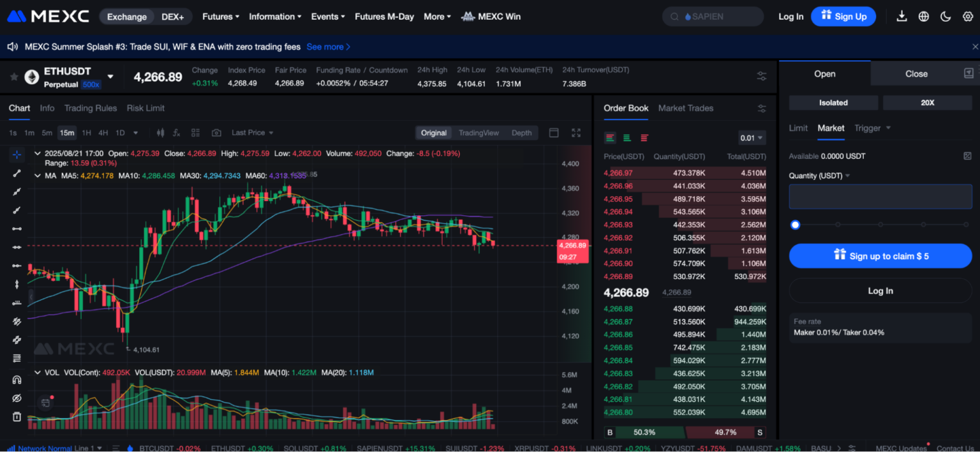This screenshot has width=980, height=452.
Task: Click the quantity percentage slider handle
Action: (795, 225)
